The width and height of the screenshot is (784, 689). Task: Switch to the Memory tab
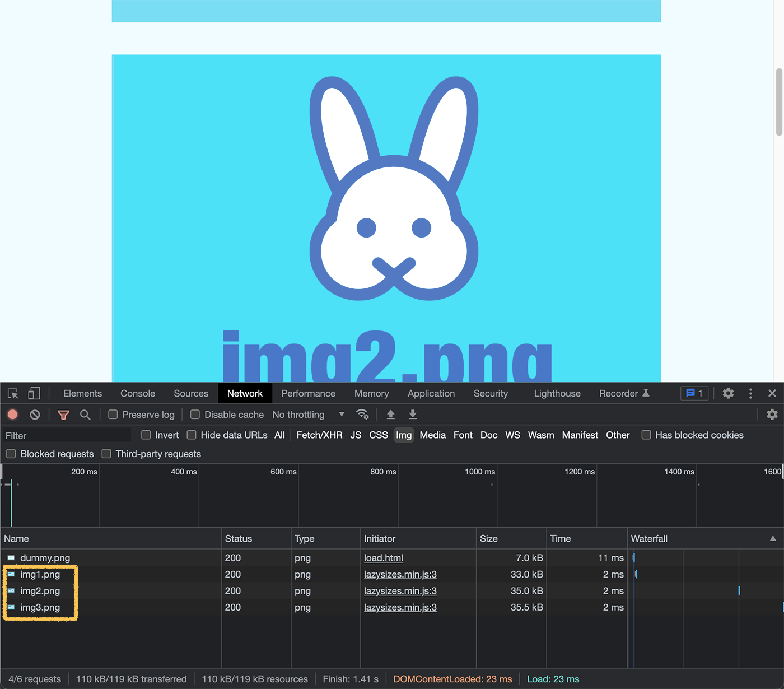coord(371,393)
